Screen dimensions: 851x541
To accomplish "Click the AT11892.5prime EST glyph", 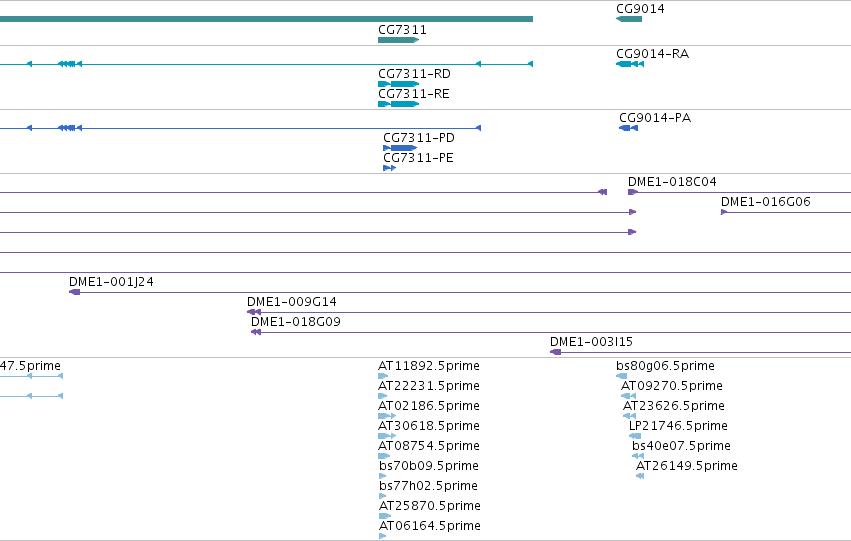I will pos(383,376).
